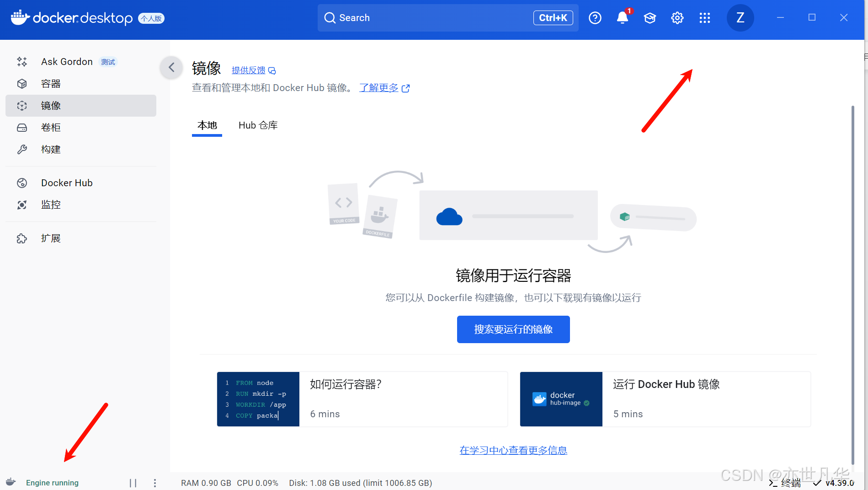Click Disk 1.08 GB used status
This screenshot has width=868, height=490.
pyautogui.click(x=360, y=483)
